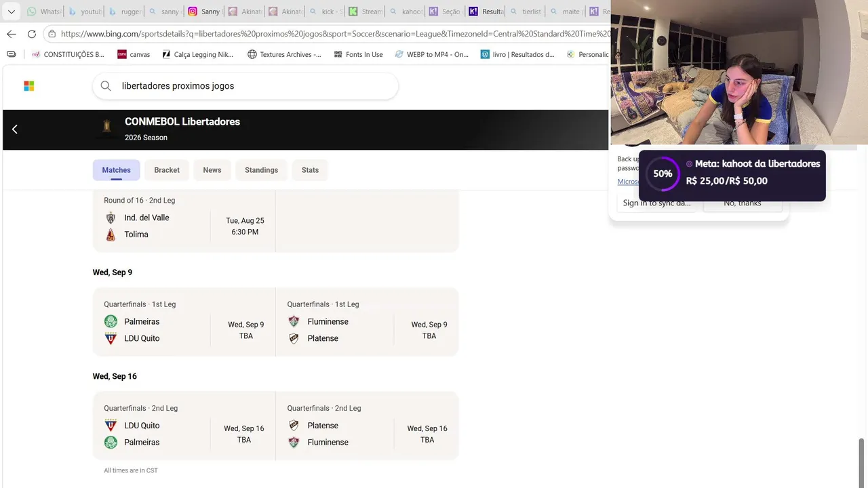Click 'All times are in CST' note
868x488 pixels.
(131, 470)
